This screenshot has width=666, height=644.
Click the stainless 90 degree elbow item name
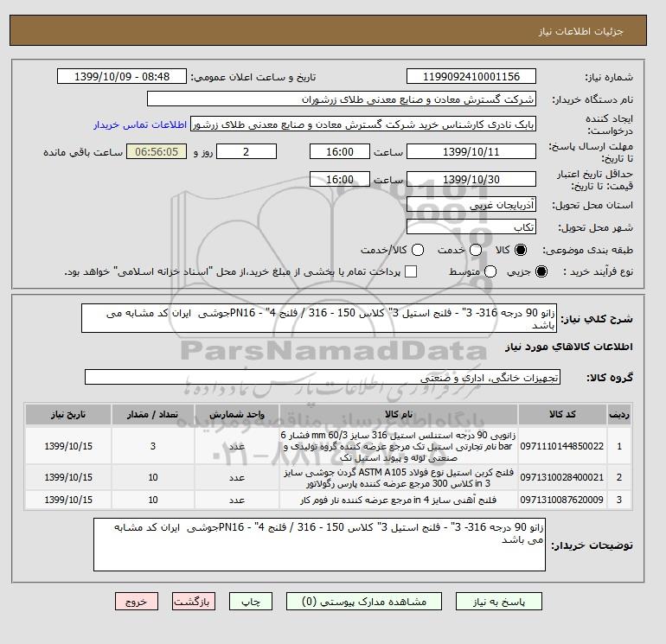click(x=399, y=446)
